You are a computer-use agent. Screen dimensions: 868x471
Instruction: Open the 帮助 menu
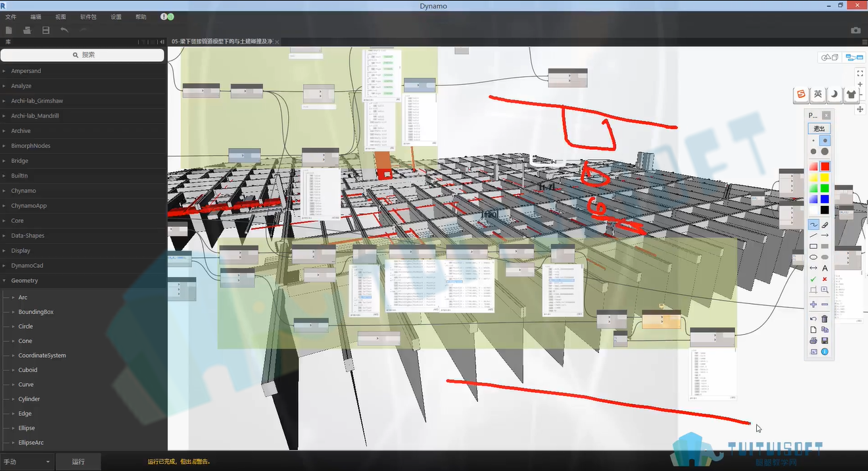click(141, 16)
